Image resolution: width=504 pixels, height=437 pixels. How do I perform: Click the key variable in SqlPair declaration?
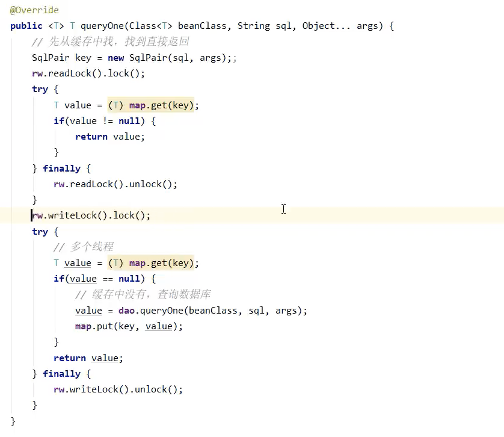pyautogui.click(x=83, y=58)
